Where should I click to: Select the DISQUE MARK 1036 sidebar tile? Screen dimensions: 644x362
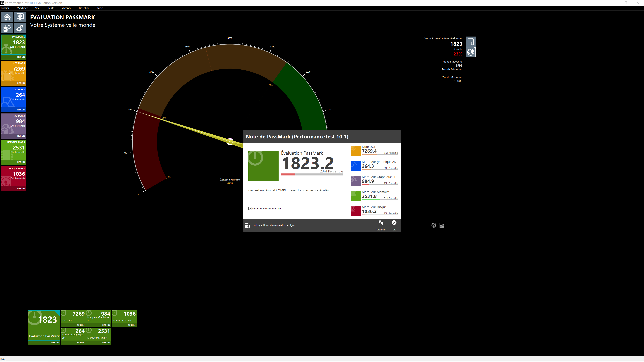(14, 176)
